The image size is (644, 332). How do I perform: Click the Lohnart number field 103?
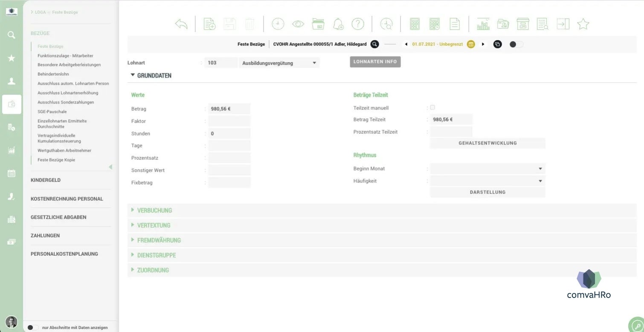[x=221, y=63]
